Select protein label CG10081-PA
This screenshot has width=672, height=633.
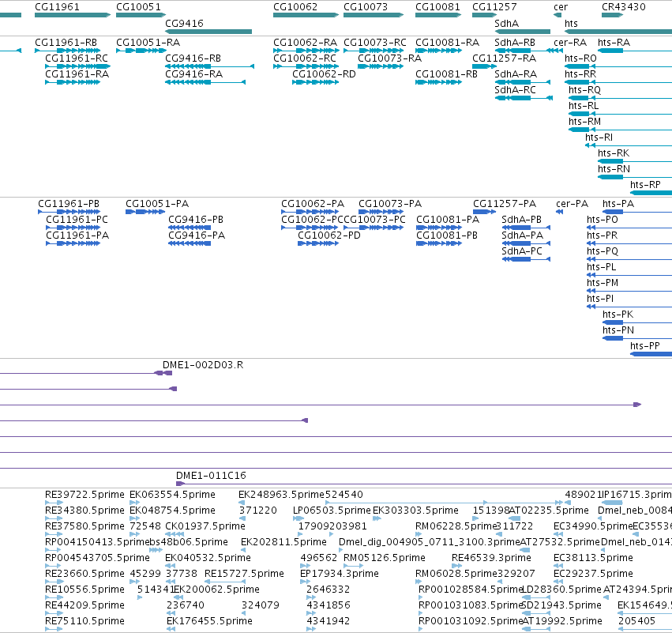[448, 220]
